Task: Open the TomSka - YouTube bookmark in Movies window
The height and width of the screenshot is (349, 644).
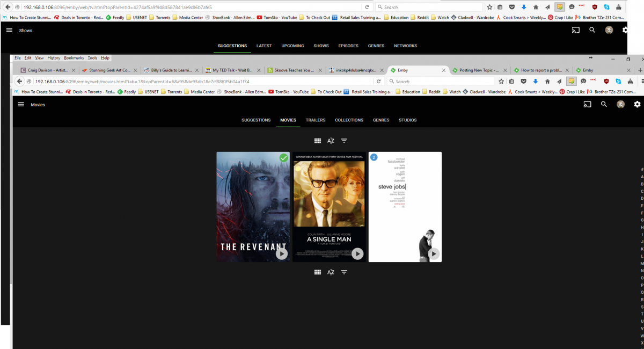Action: click(289, 92)
